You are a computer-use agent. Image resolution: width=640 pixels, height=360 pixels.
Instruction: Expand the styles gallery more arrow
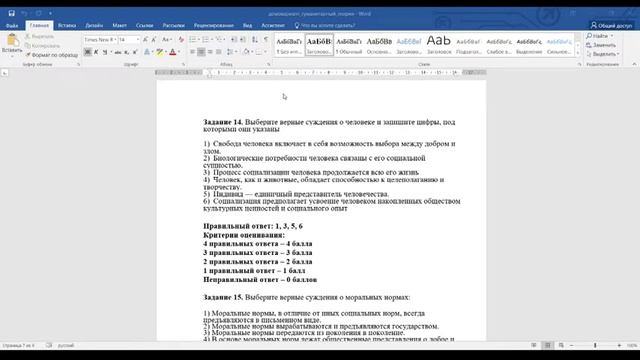[x=578, y=53]
